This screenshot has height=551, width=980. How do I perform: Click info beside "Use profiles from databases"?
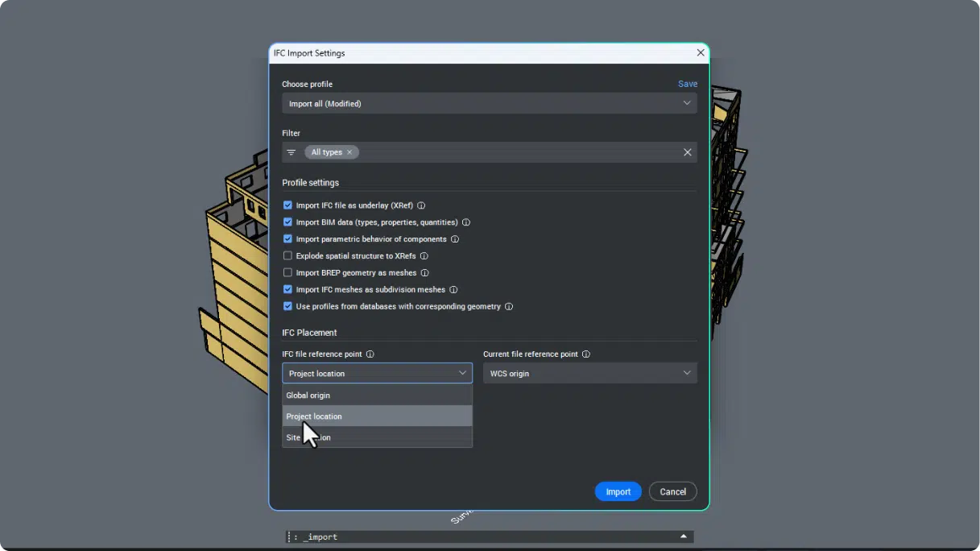coord(508,306)
